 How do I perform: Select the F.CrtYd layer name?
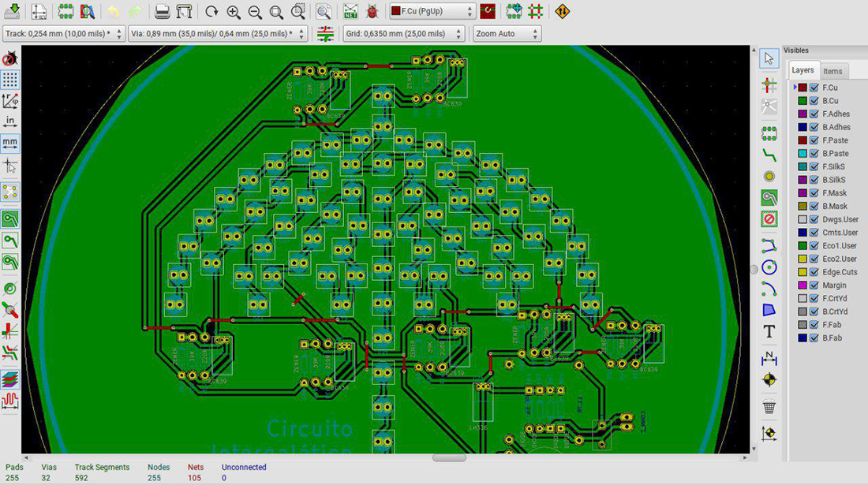point(834,299)
